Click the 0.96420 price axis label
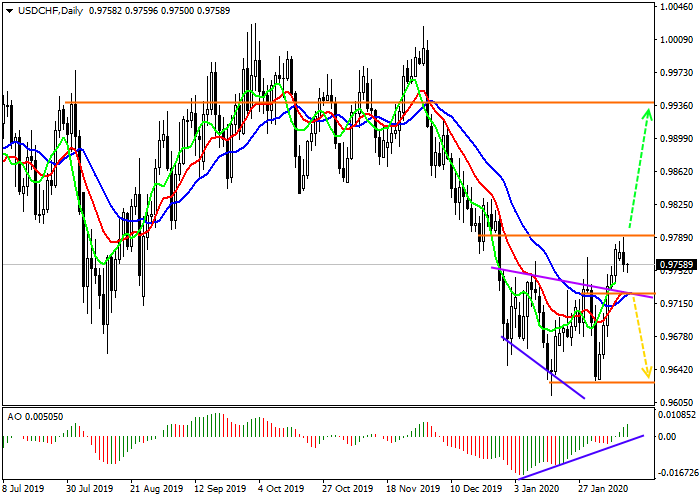 point(677,370)
